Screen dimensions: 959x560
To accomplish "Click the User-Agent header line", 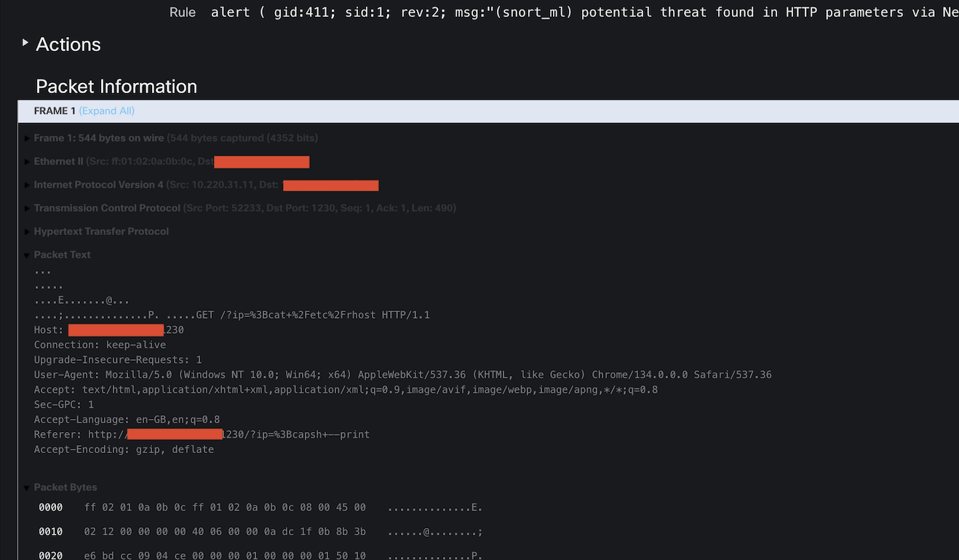I will click(402, 375).
